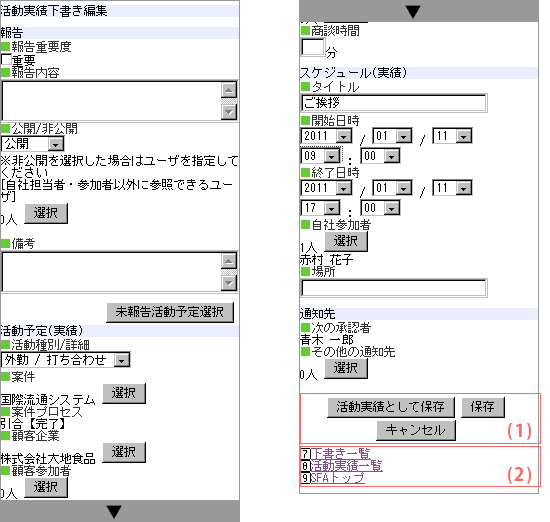Open the 終了日時 month dropdown
Viewport: 550px width, 522px height.
(393, 188)
